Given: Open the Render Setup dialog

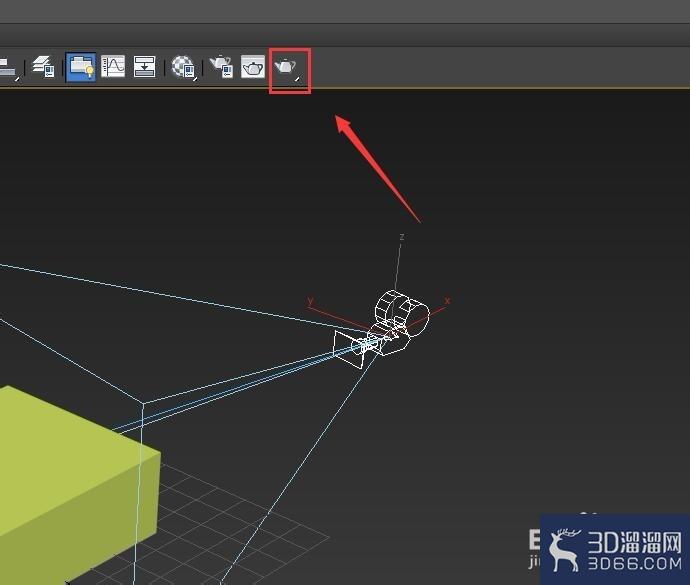Looking at the screenshot, I should pos(221,67).
